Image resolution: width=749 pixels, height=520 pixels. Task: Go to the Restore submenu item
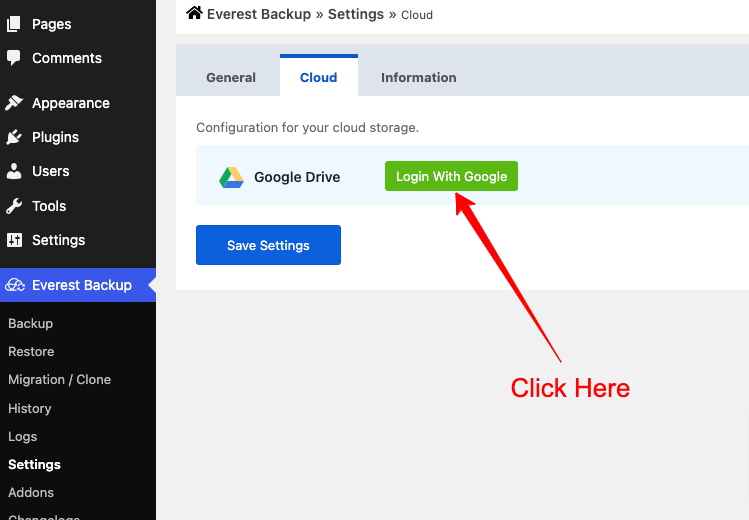pos(31,351)
